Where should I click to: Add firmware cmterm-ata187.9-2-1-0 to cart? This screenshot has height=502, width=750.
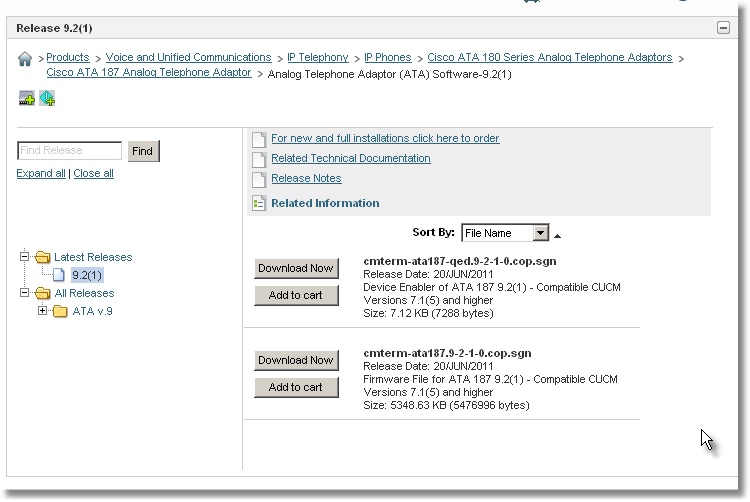(296, 387)
